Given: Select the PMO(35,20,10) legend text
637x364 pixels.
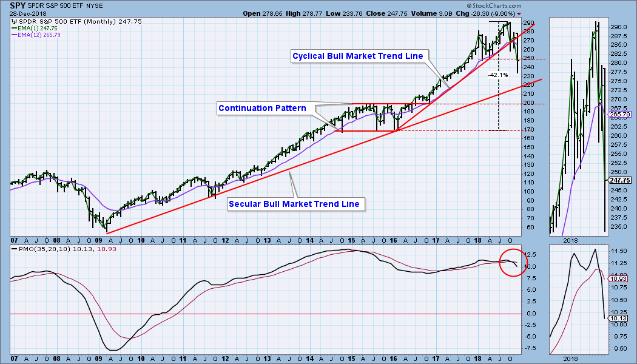Looking at the screenshot, I should [x=45, y=249].
